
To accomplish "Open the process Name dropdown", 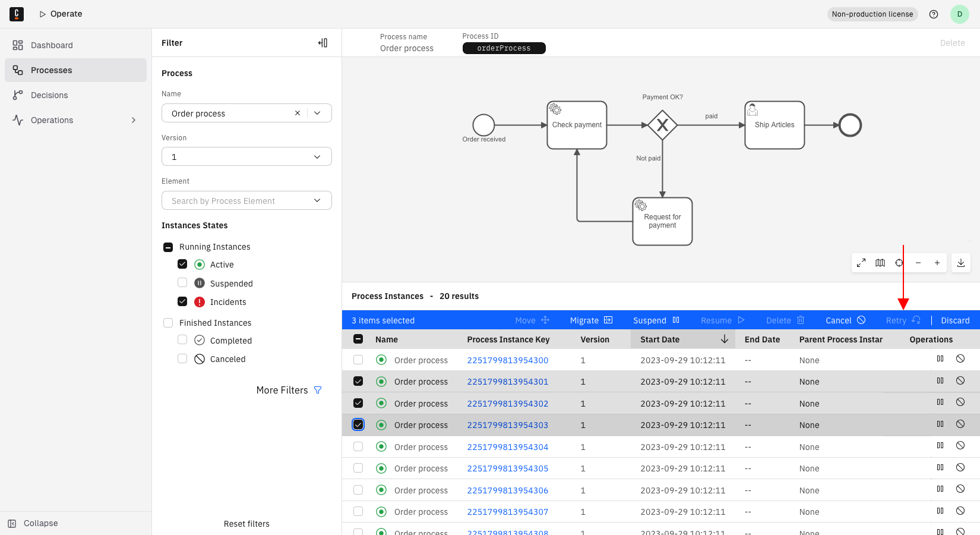I will point(317,113).
